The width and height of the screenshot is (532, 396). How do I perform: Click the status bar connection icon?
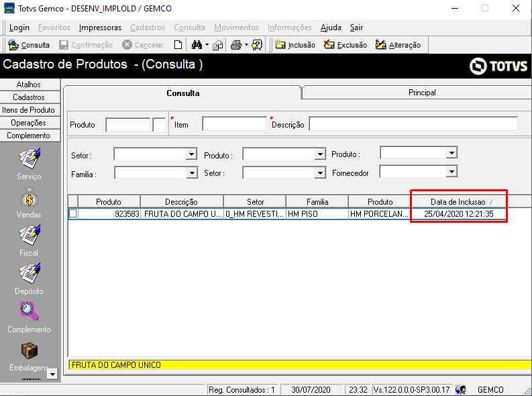(x=460, y=389)
